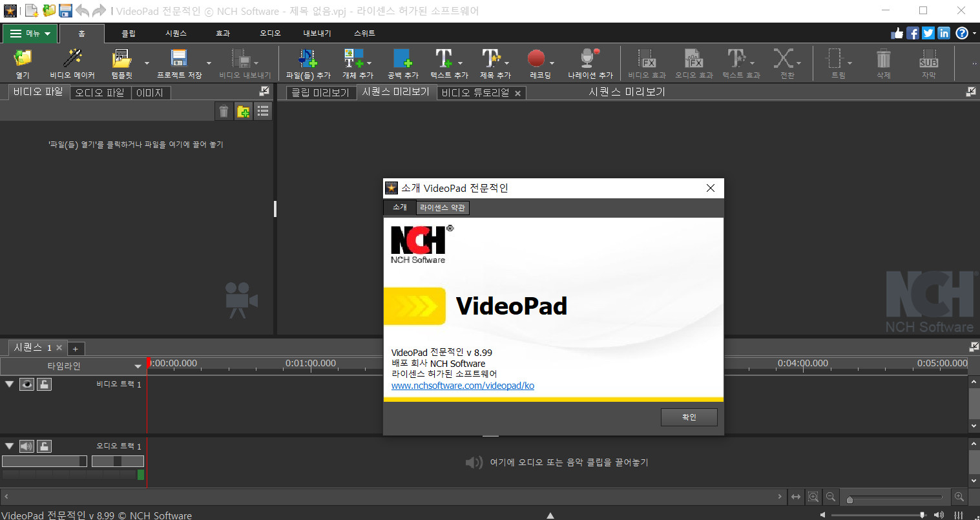Viewport: 980px width, 520px height.
Task: Open the 스위트 ribbon tab
Action: (x=364, y=34)
